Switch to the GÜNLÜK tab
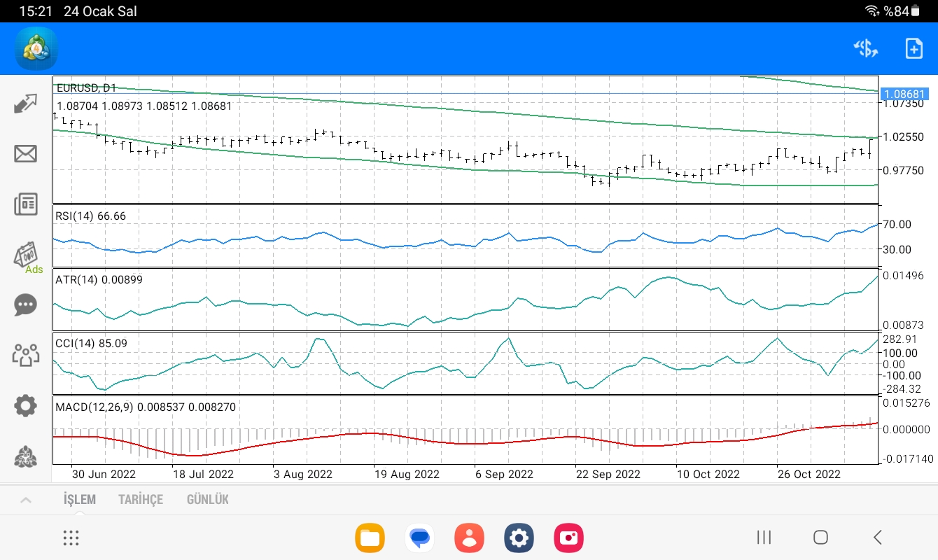The image size is (938, 560). (x=207, y=500)
